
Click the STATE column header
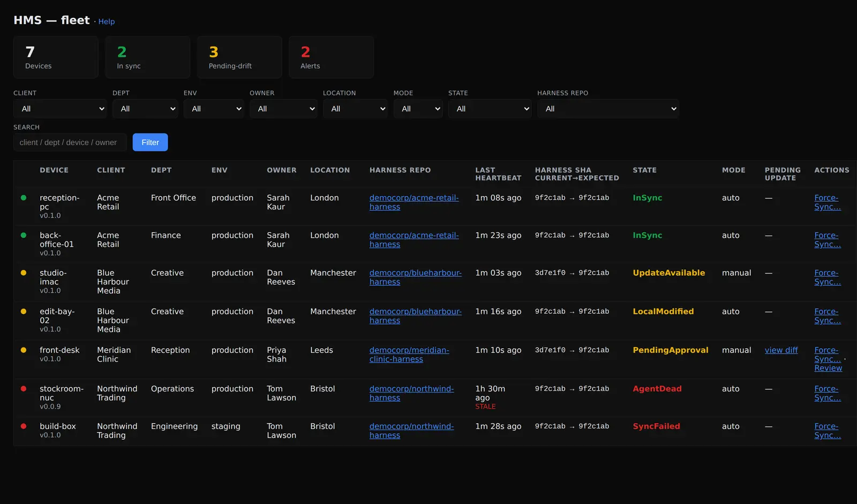644,170
